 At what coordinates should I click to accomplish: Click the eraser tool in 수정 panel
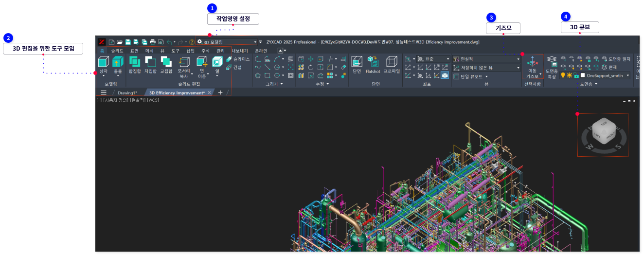click(x=343, y=67)
